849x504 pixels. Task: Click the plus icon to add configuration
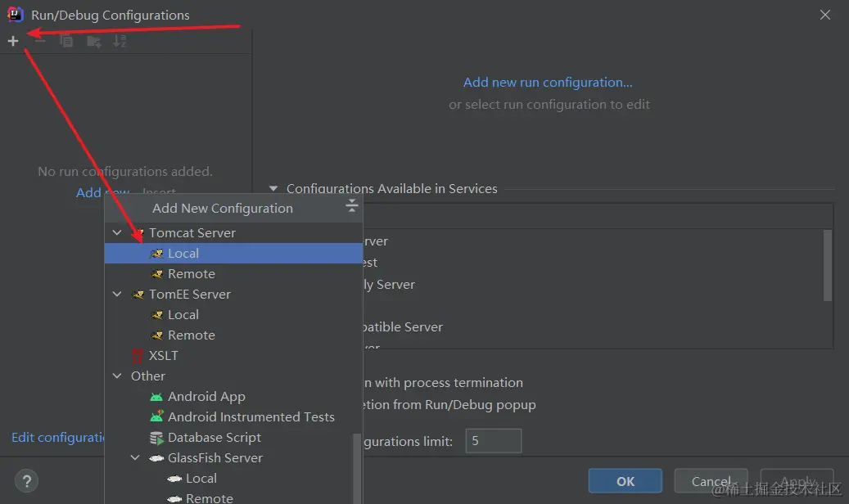pos(13,41)
